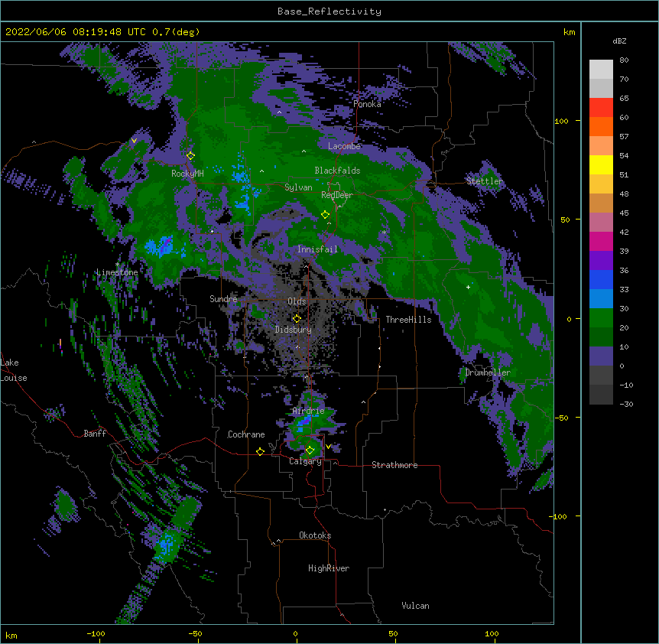Image resolution: width=659 pixels, height=644 pixels.
Task: Click the Calgary city label
Action: 305,461
